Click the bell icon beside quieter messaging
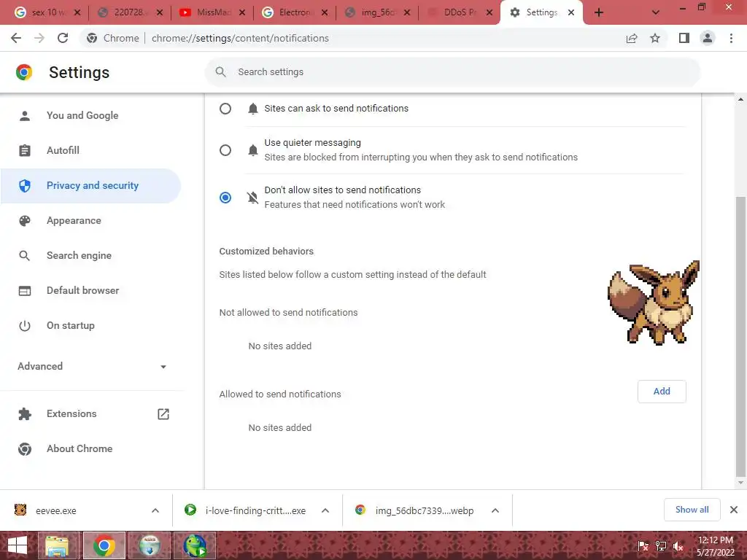The image size is (747, 560). (x=253, y=150)
